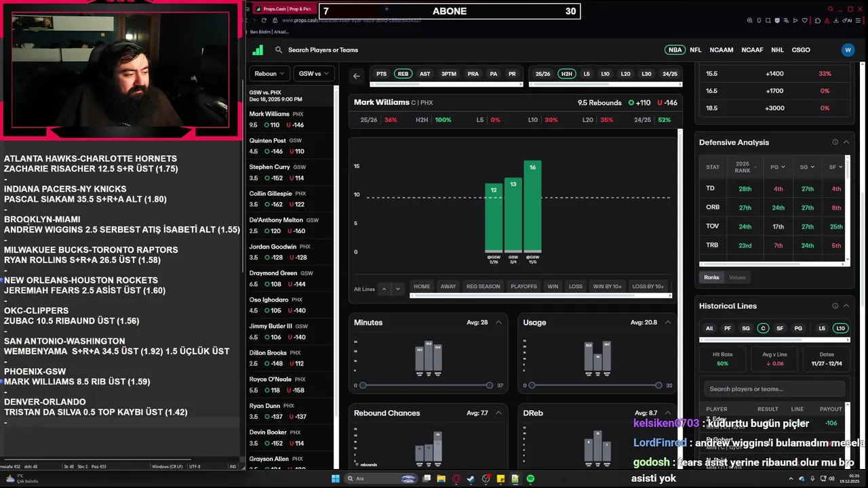Image resolution: width=868 pixels, height=488 pixels.
Task: Open Opera browser from taskbar
Action: click(456, 479)
